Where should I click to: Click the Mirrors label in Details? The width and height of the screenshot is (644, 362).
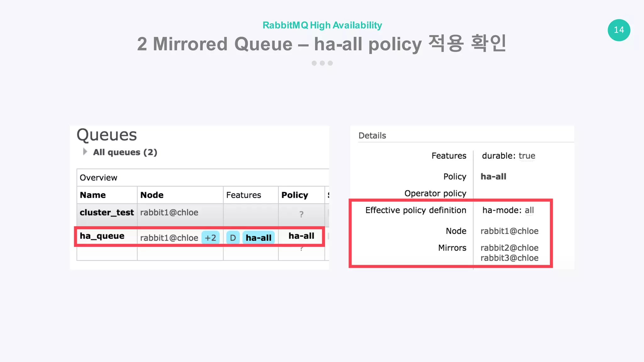click(452, 248)
